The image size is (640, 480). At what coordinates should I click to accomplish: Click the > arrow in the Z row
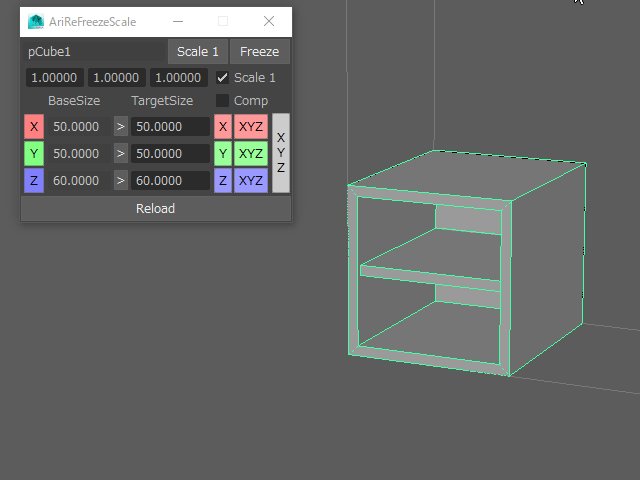pos(121,180)
